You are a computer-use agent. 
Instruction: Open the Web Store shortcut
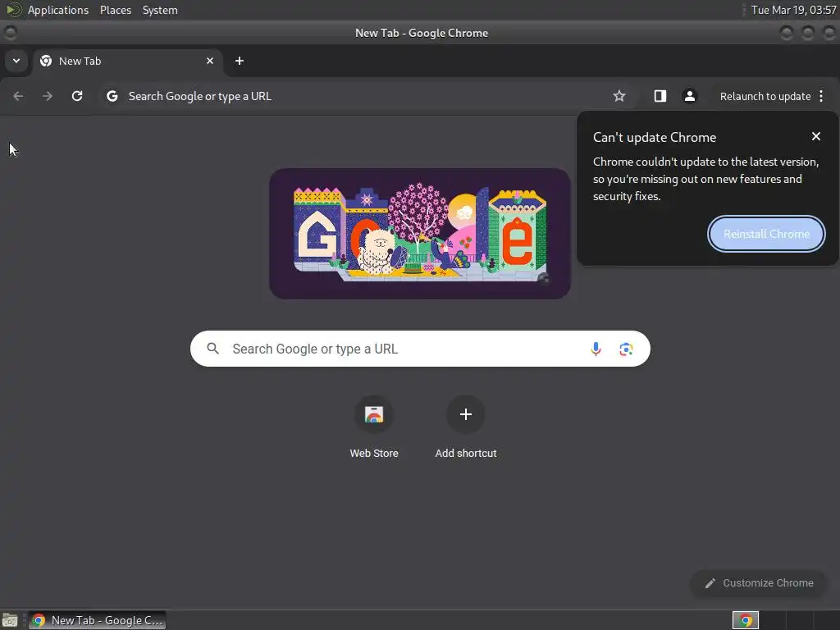click(374, 414)
